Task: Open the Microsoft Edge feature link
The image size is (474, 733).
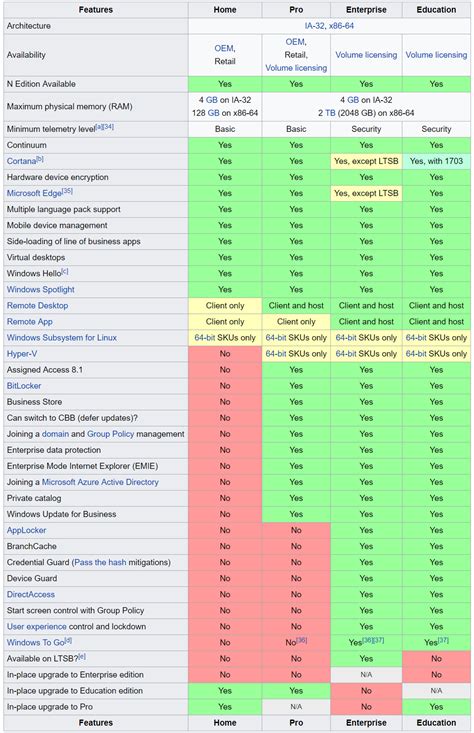Action: click(x=34, y=194)
